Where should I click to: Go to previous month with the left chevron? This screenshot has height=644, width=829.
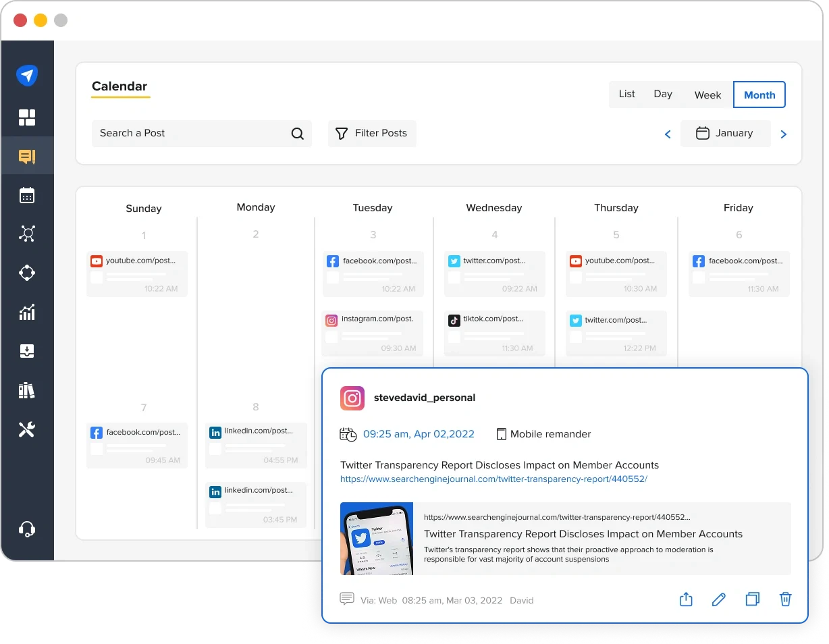tap(667, 134)
